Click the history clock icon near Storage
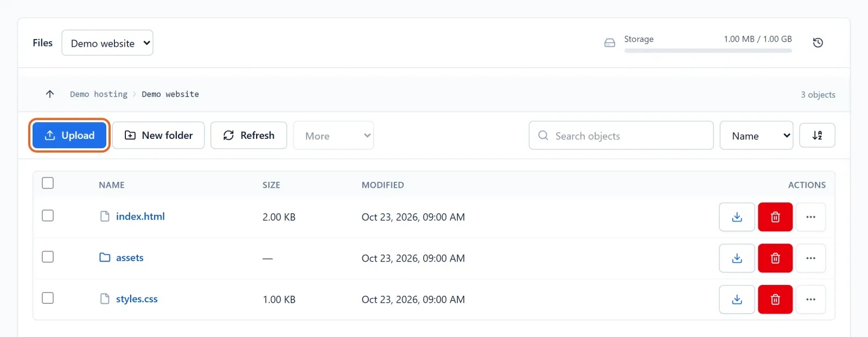The image size is (868, 337). point(818,43)
